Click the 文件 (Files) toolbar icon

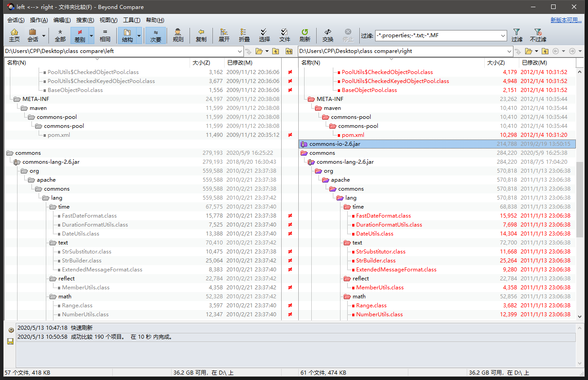click(285, 35)
